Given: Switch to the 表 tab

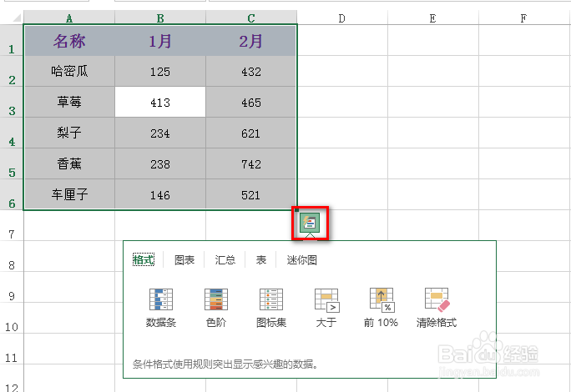Looking at the screenshot, I should click(x=261, y=260).
